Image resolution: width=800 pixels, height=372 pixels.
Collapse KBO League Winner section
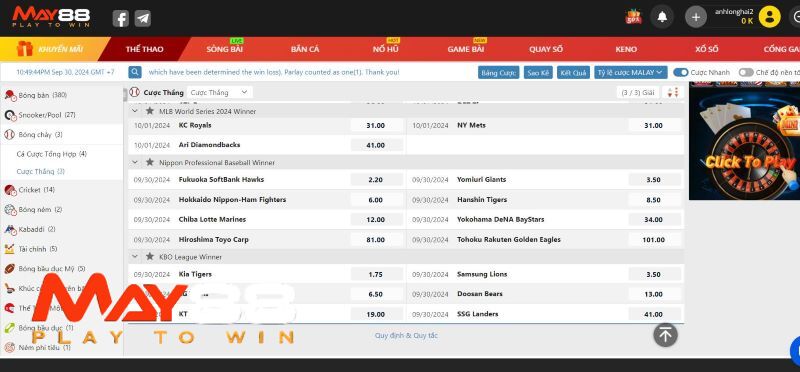tap(135, 257)
